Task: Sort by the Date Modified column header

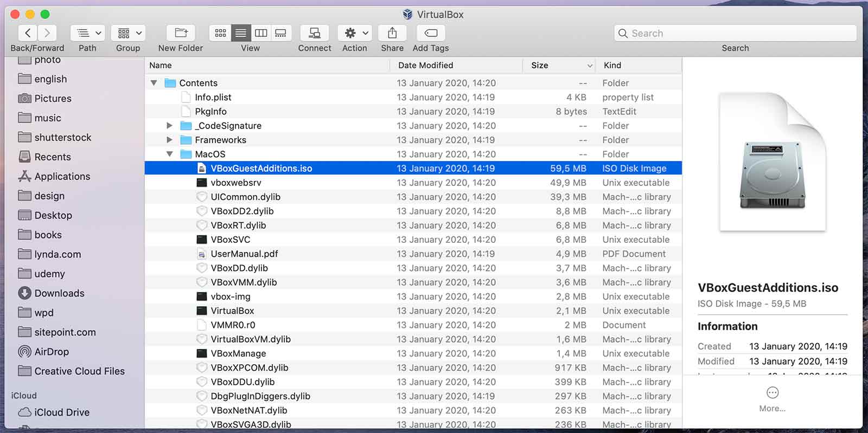Action: point(456,65)
